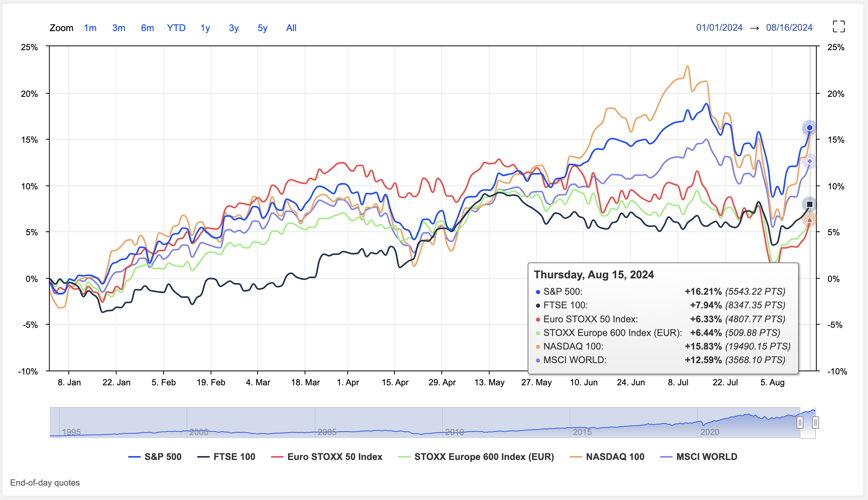Click the S&P 500 +16.21% tooltip value
Viewport: 868px width, 500px height.
pyautogui.click(x=703, y=292)
